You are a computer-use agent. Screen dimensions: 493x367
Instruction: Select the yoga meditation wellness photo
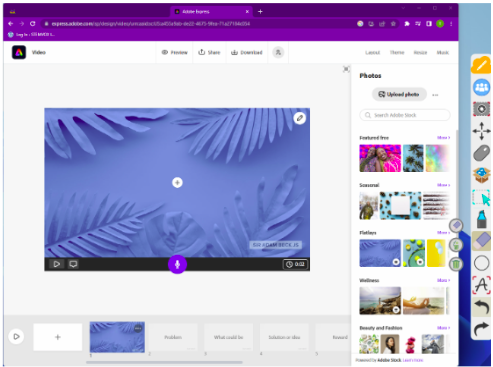pos(423,301)
